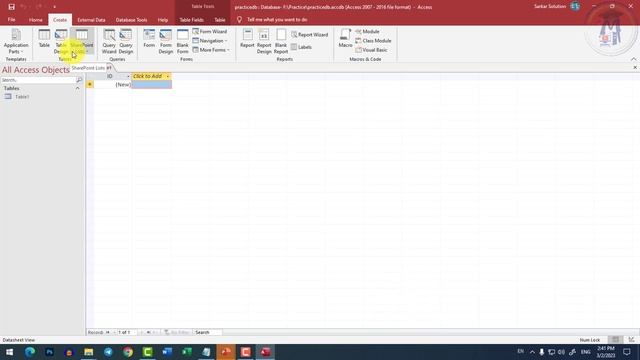The image size is (640, 360).
Task: Insert a new Class Module
Action: [x=373, y=41]
